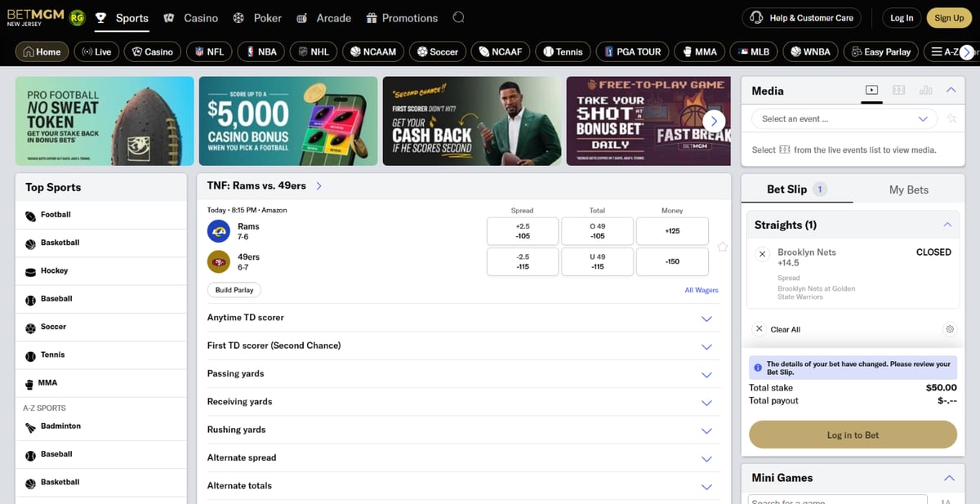Open the Casino main tab
Image resolution: width=980 pixels, height=504 pixels.
tap(190, 18)
